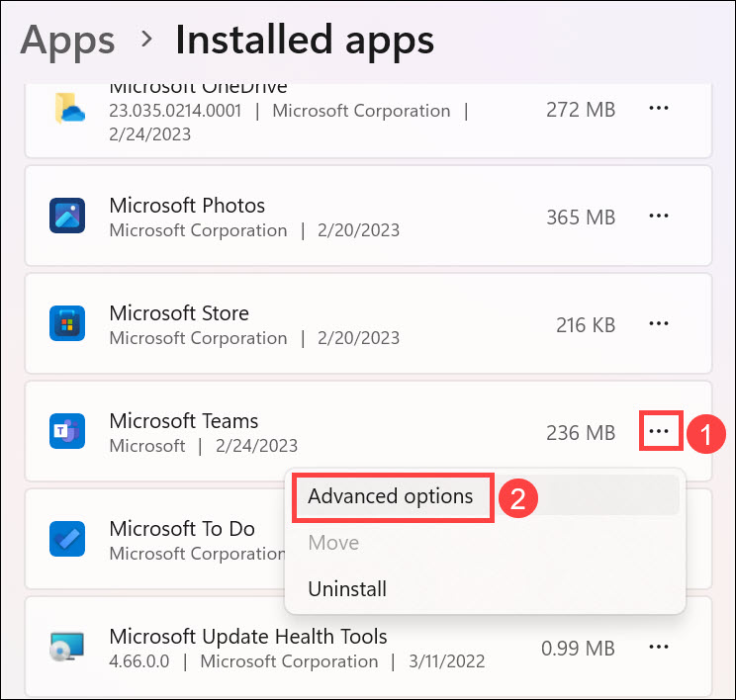
Task: Click the Microsoft Photos app icon
Action: [67, 216]
